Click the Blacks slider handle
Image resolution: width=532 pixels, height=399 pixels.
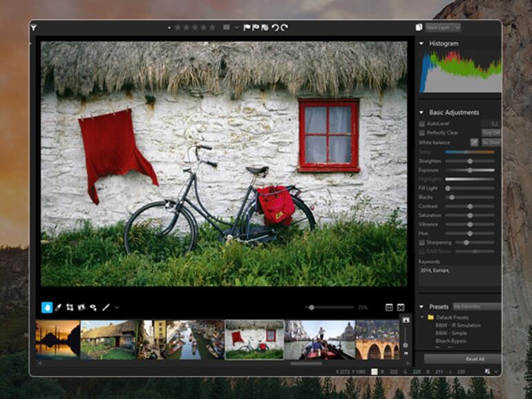click(452, 197)
